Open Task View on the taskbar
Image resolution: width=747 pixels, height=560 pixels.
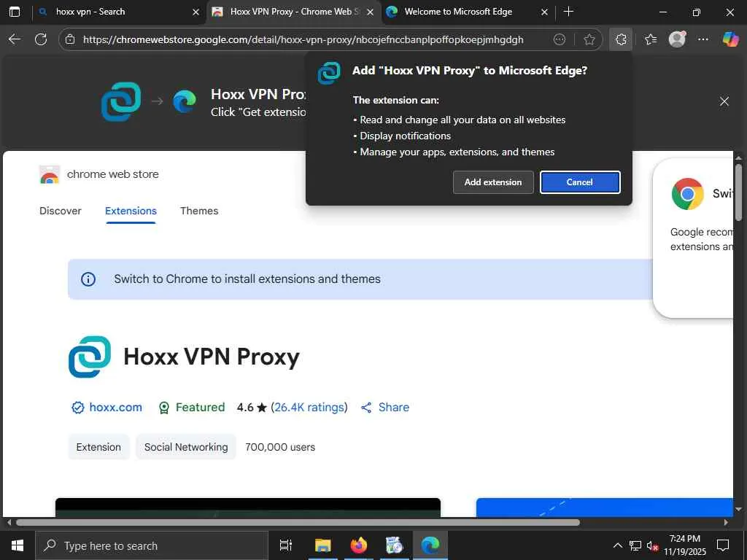(x=286, y=545)
